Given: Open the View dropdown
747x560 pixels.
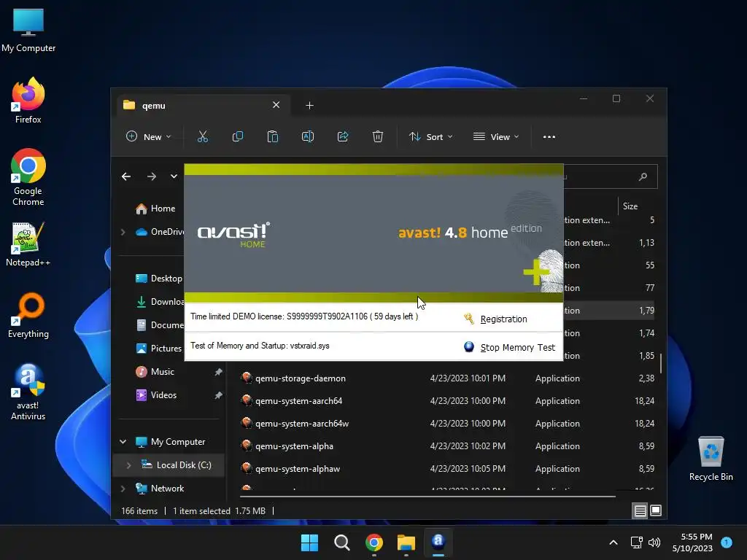Looking at the screenshot, I should 496,136.
